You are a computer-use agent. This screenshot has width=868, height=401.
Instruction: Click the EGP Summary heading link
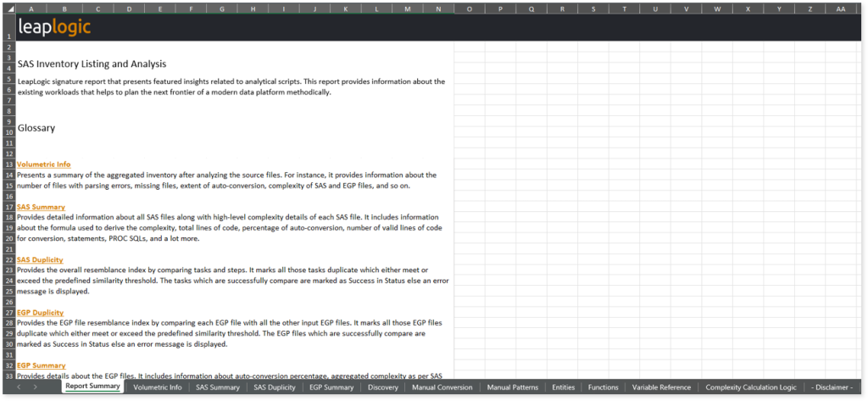point(41,365)
